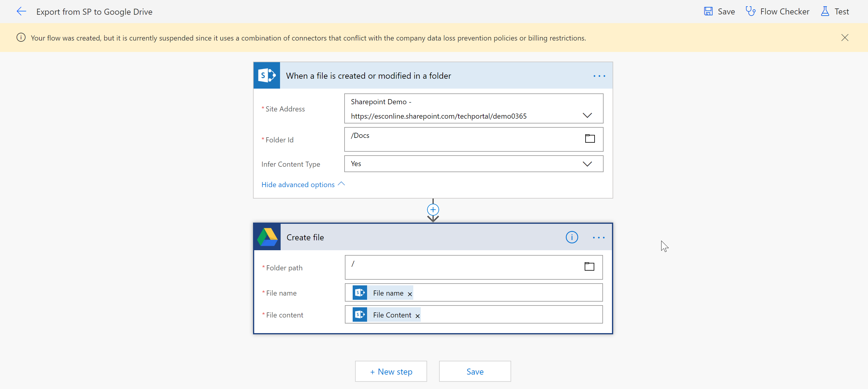Remove File name dynamic token
Image resolution: width=868 pixels, height=389 pixels.
(x=410, y=294)
